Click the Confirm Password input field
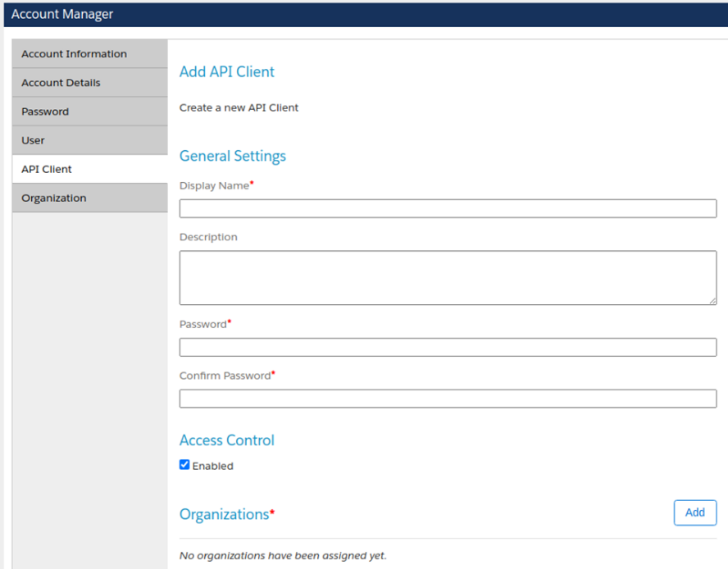This screenshot has width=728, height=574. tap(448, 399)
